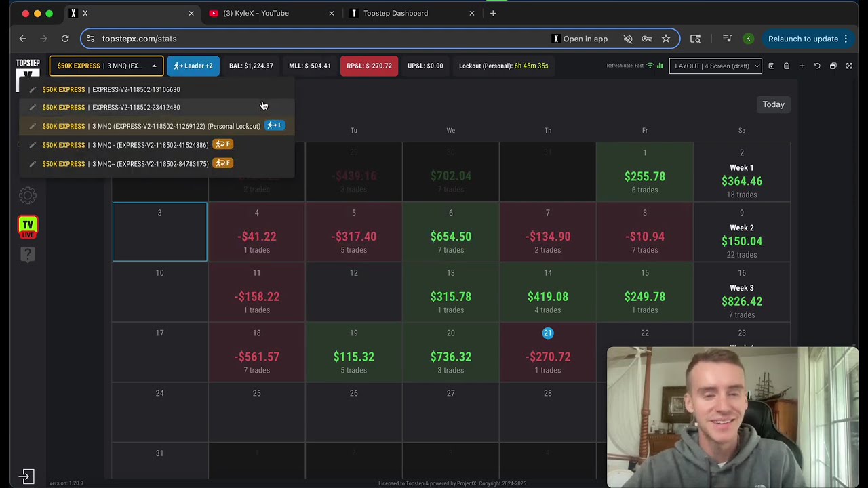
Task: Click Week 3 summary $826.42
Action: tap(742, 292)
